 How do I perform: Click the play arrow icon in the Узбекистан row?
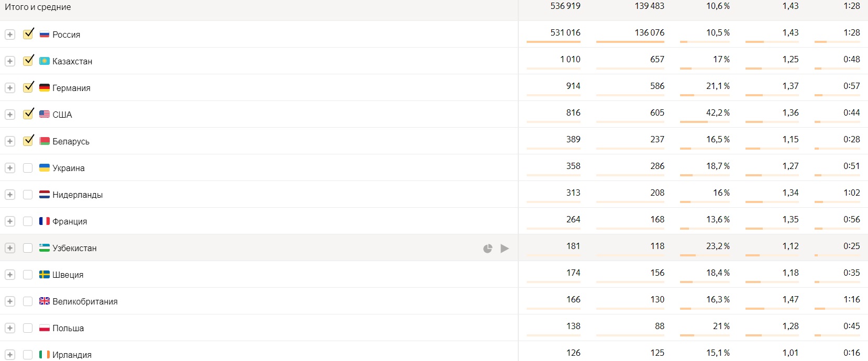coord(505,249)
